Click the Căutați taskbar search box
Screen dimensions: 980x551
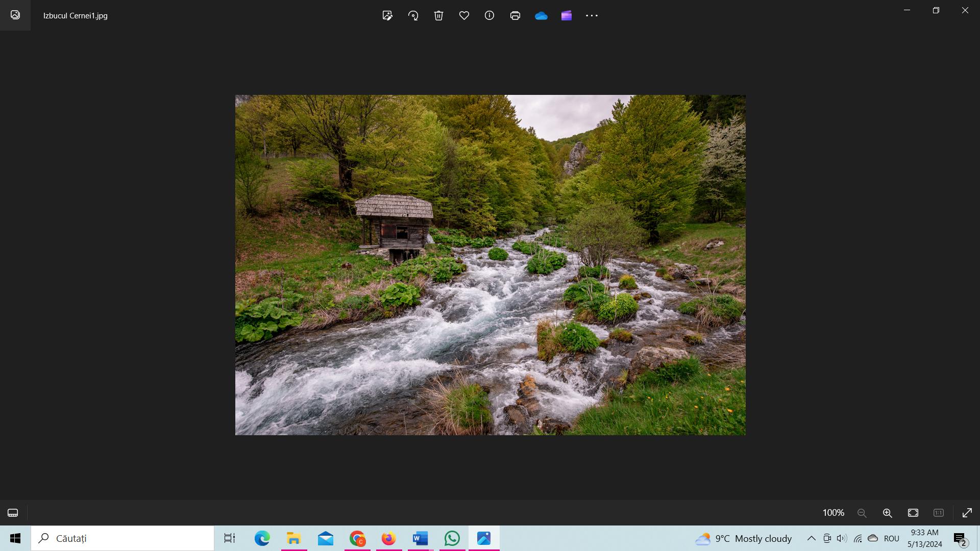(122, 538)
